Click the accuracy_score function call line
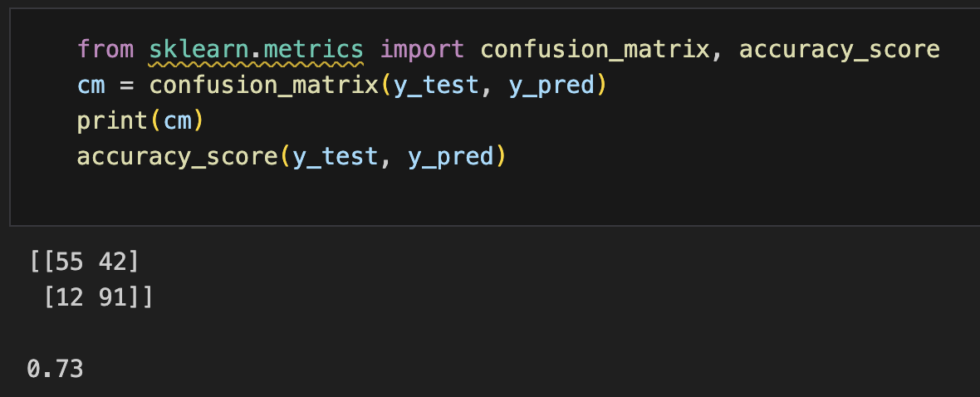The image size is (980, 397). click(292, 156)
